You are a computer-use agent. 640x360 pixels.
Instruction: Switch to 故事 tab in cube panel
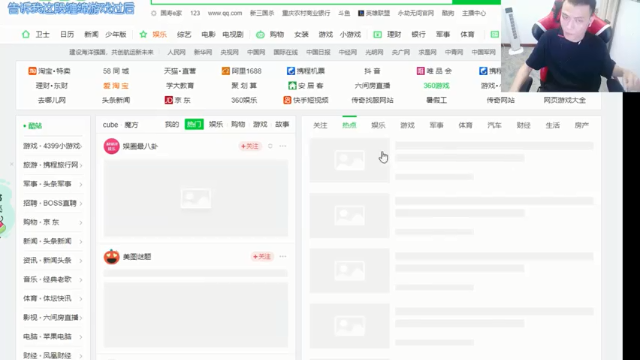point(282,124)
